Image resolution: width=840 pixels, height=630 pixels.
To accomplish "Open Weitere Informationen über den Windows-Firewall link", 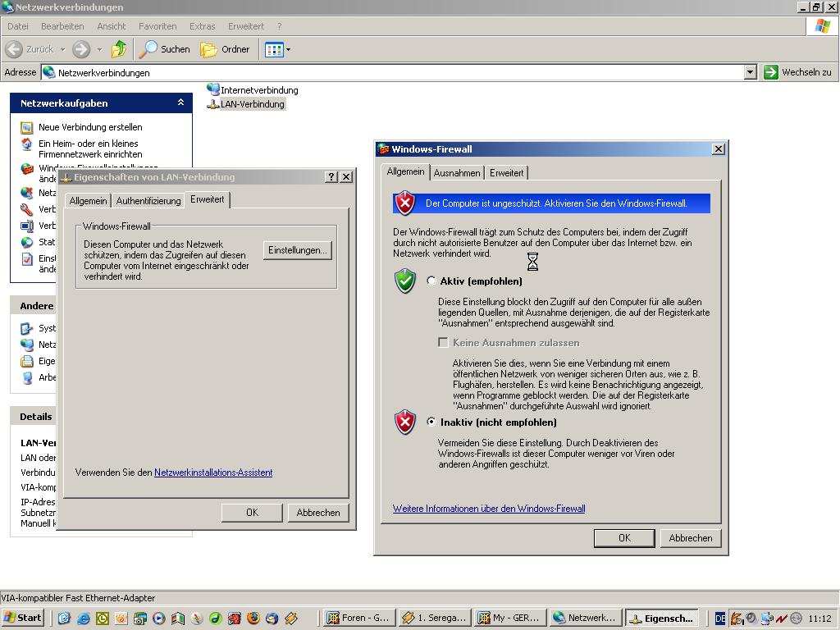I will pos(489,509).
